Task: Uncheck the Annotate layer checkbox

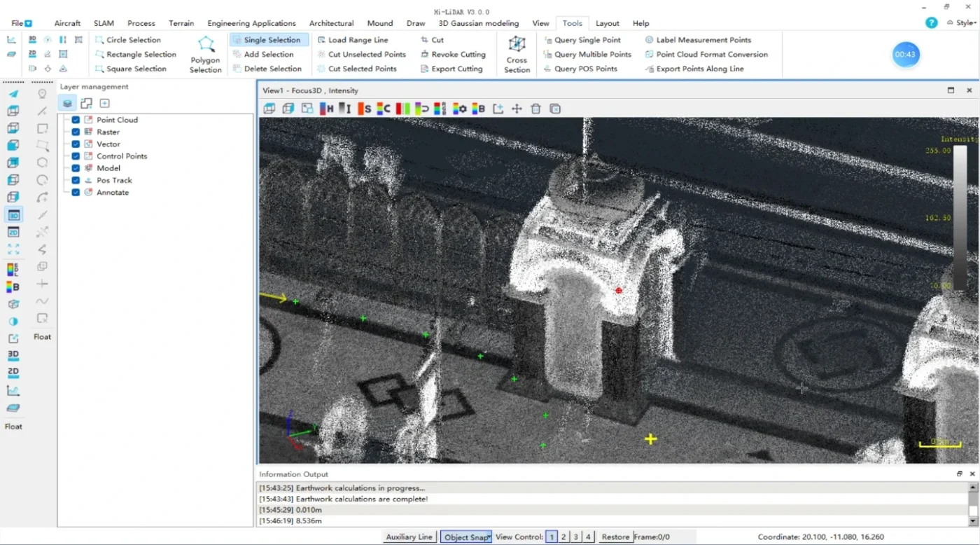Action: (76, 192)
